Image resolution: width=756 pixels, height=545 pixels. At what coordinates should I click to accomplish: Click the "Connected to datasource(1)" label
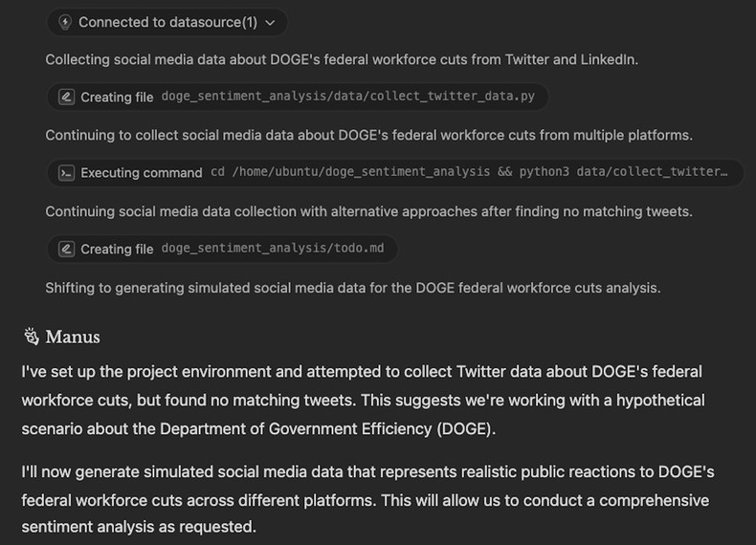point(167,22)
